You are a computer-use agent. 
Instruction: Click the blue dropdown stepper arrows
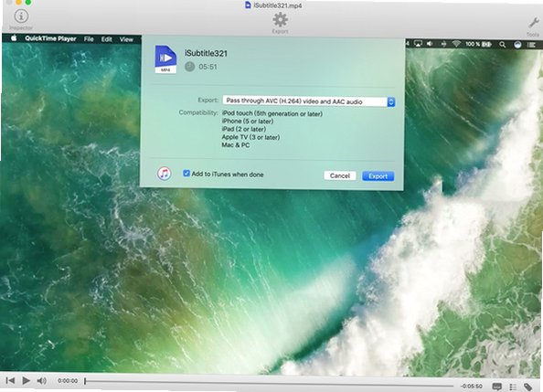[391, 101]
